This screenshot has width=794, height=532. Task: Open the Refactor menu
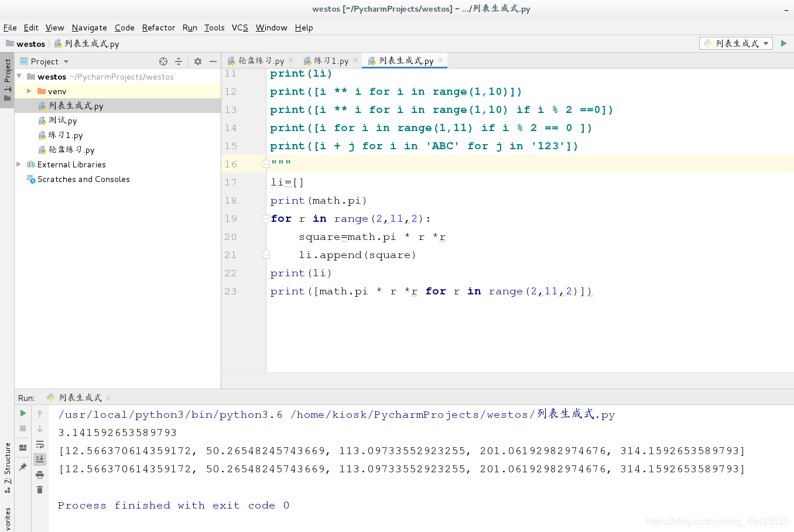158,28
